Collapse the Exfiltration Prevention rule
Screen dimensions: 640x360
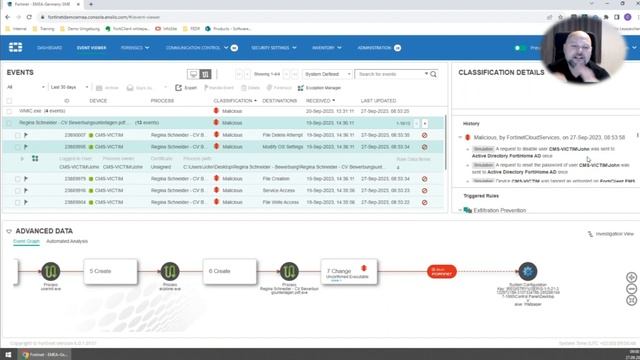[460, 210]
